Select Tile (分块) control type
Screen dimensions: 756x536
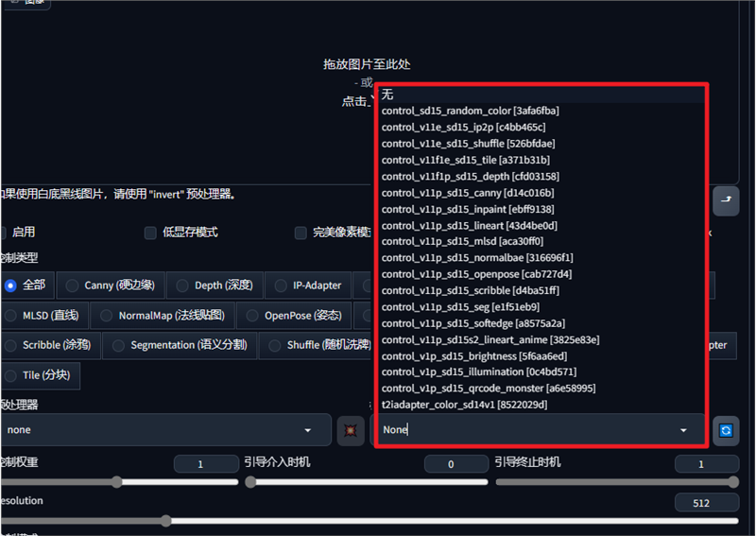(40, 375)
